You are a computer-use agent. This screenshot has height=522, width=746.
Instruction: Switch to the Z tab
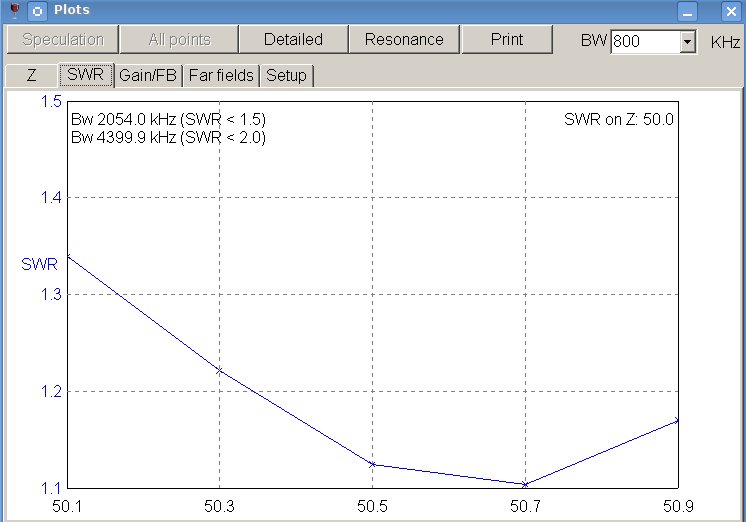tap(31, 75)
